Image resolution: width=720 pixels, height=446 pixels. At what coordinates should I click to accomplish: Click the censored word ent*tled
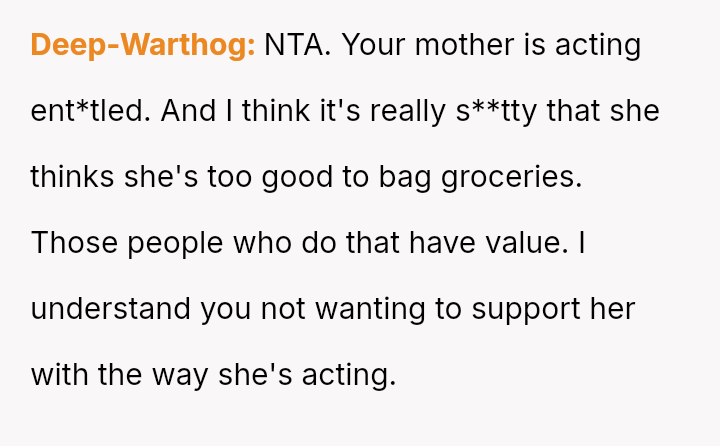point(90,111)
